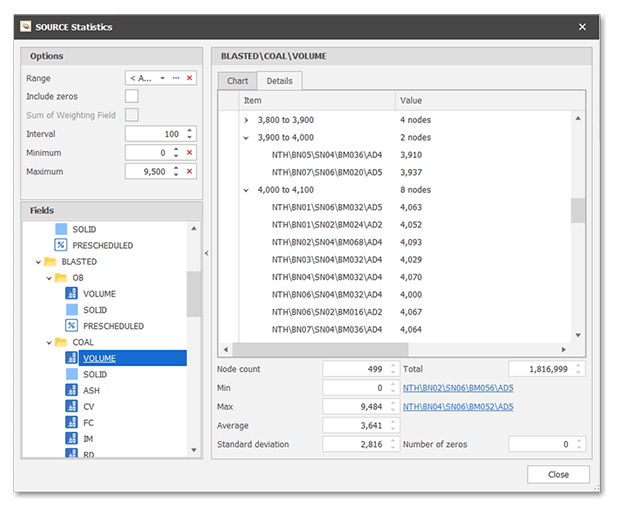Select the CV field in tree
This screenshot has height=518, width=634.
point(89,407)
